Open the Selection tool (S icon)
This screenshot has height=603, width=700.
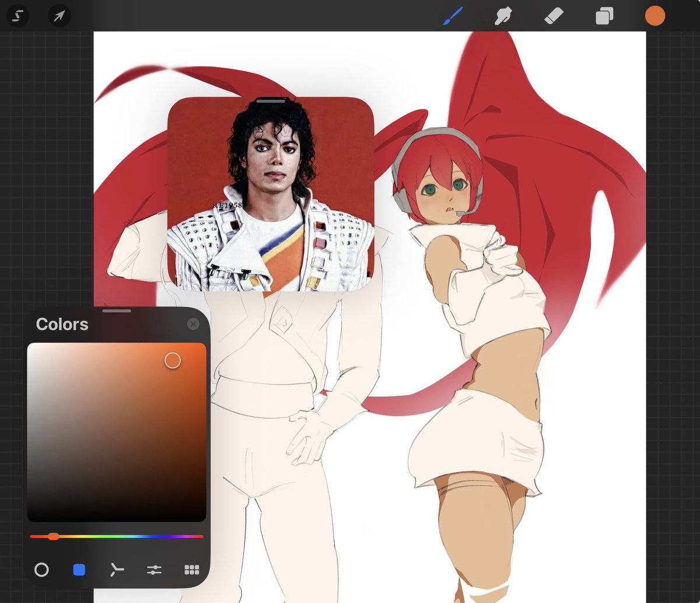click(x=17, y=16)
